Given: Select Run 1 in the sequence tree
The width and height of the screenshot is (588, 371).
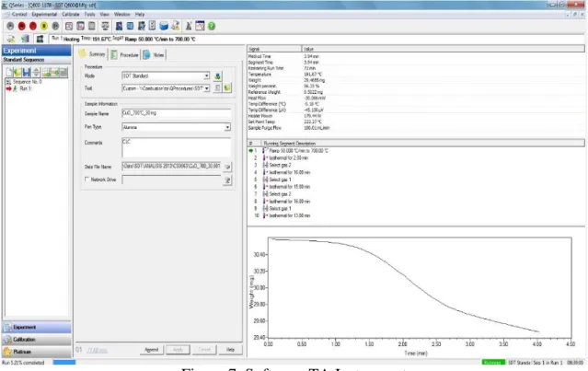Looking at the screenshot, I should coord(25,88).
